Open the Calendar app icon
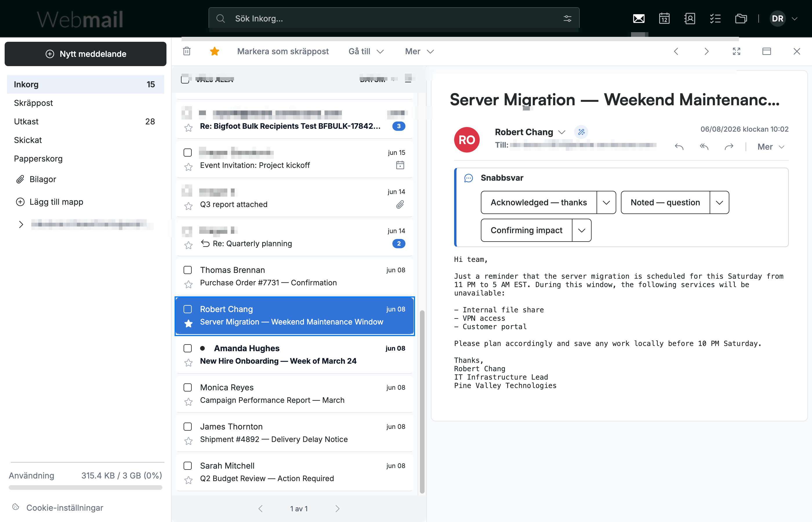The image size is (812, 522). click(x=664, y=19)
